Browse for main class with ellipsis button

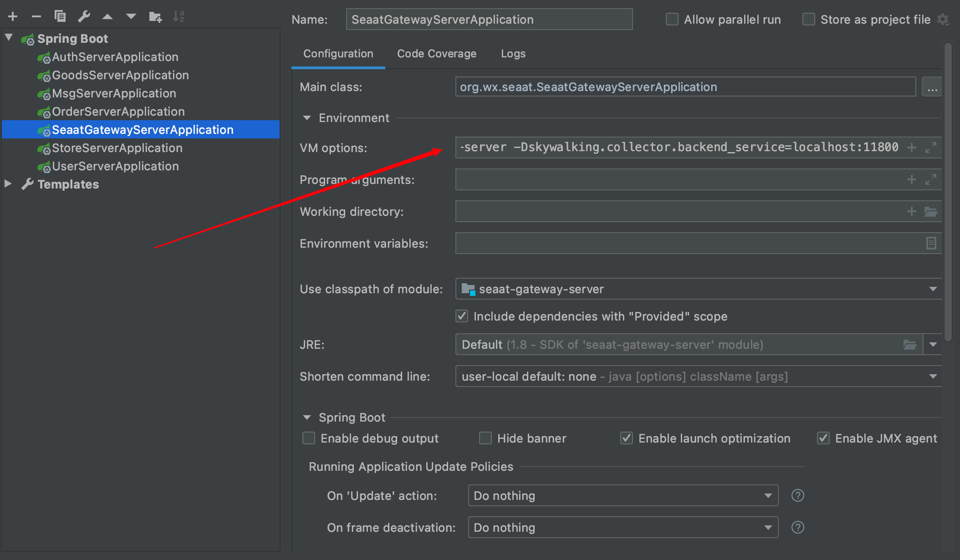(x=932, y=87)
